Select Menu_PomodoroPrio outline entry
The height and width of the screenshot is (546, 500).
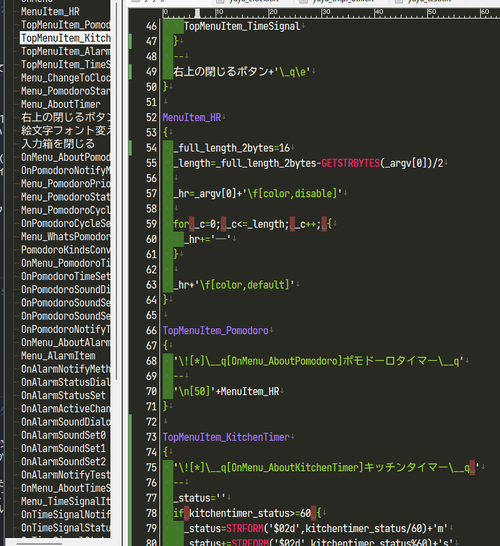coord(65,184)
